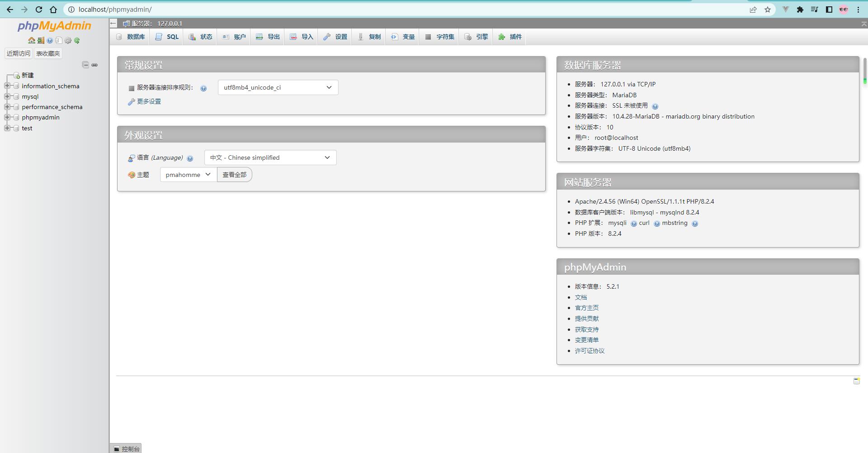Reload the page with browser refresh icon
868x453 pixels.
pos(39,10)
